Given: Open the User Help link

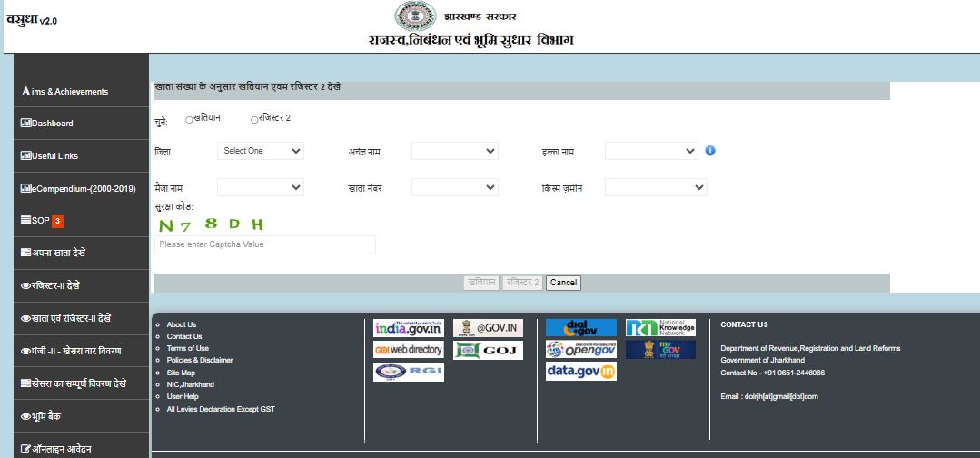Looking at the screenshot, I should [x=183, y=397].
